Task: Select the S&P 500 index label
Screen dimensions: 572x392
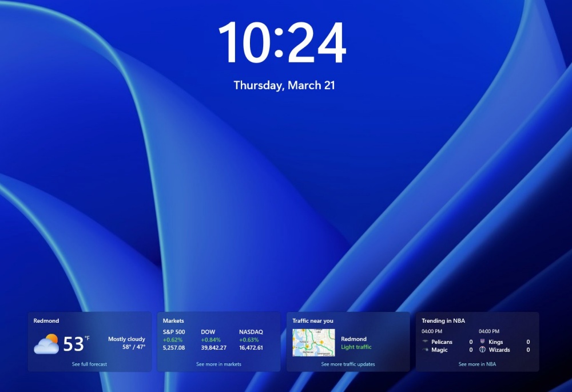Action: coord(174,332)
